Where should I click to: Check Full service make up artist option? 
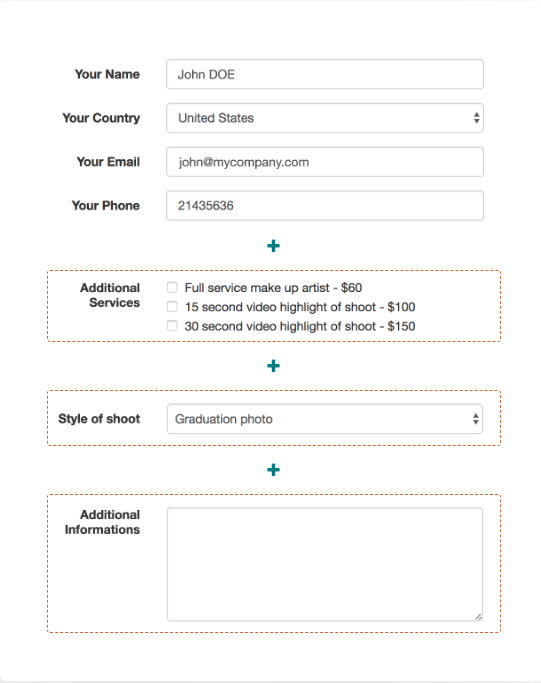click(172, 287)
